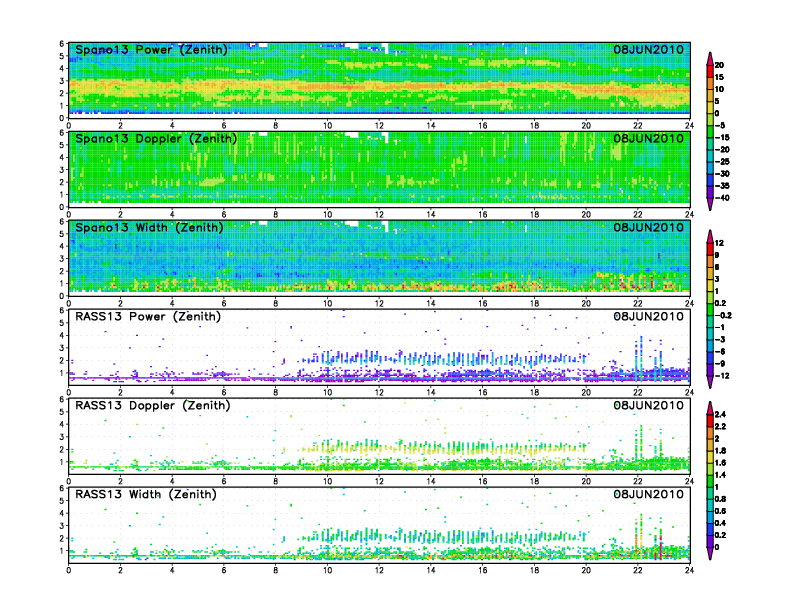Click the "RASS13 Width (Zenith)" panel title
792x612 pixels.
click(x=146, y=494)
